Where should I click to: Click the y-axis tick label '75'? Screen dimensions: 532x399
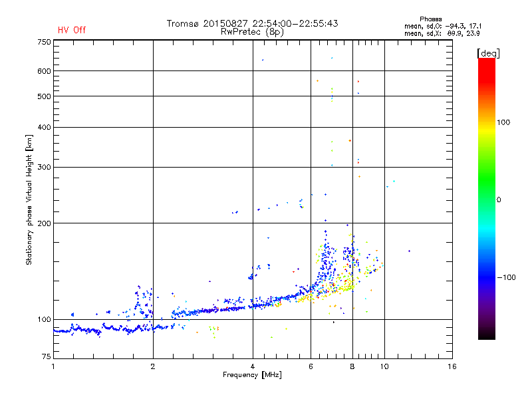point(47,356)
